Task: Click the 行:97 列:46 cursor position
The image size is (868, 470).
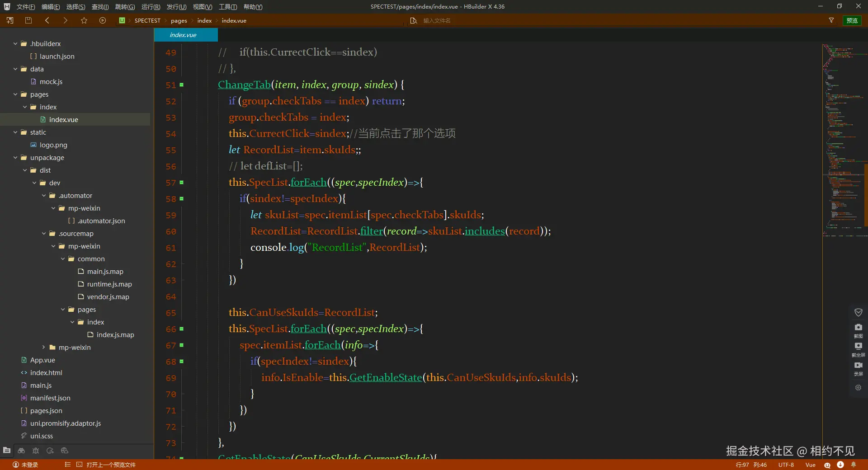Action: (751, 465)
